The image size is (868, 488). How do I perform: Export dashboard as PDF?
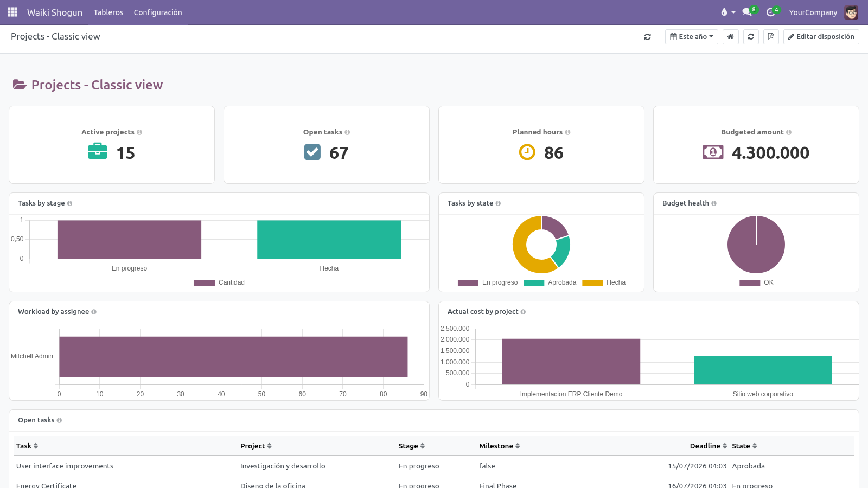click(x=771, y=37)
